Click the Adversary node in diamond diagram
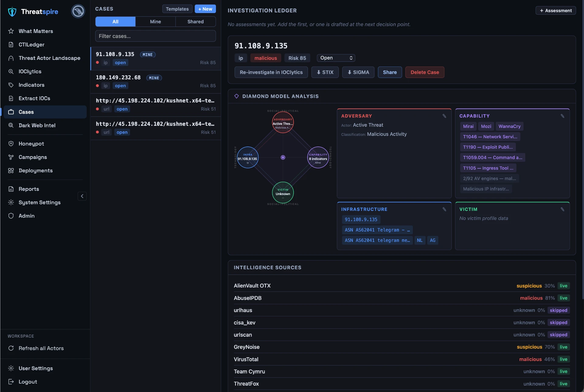This screenshot has height=392, width=584. tap(283, 122)
